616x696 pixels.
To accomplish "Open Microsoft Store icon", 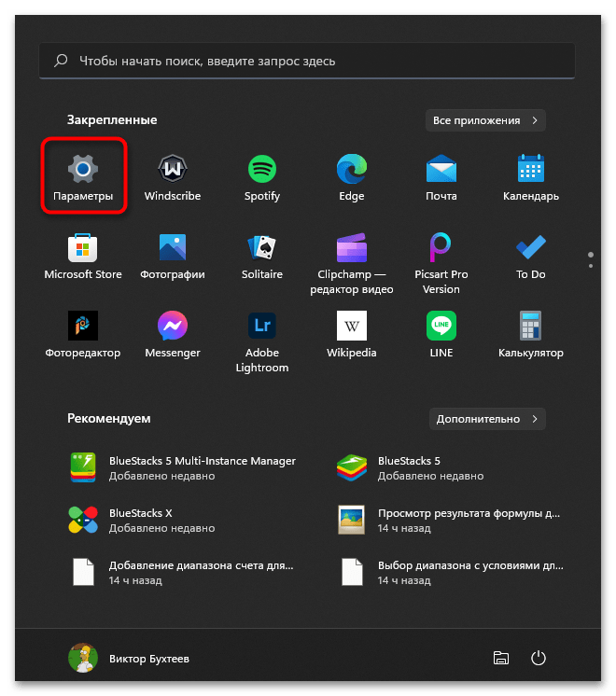I will pyautogui.click(x=83, y=247).
